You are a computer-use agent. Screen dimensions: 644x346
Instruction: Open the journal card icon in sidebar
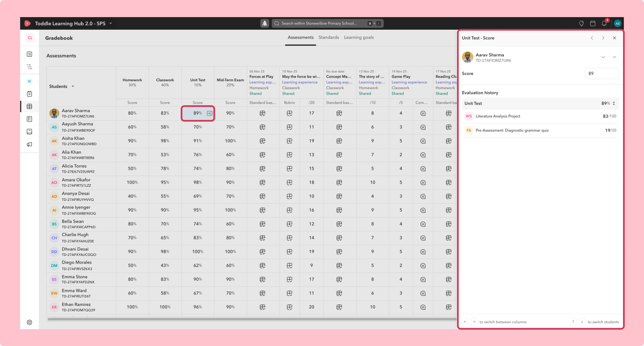29,132
